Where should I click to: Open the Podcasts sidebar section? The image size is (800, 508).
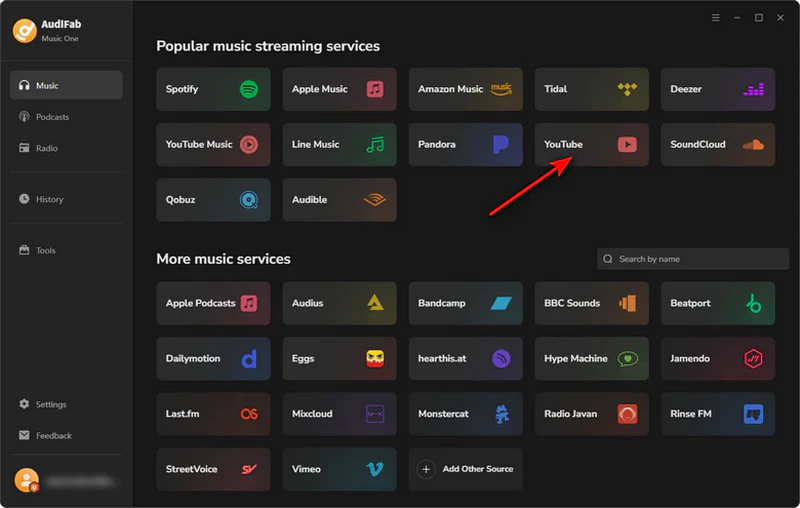click(x=66, y=117)
